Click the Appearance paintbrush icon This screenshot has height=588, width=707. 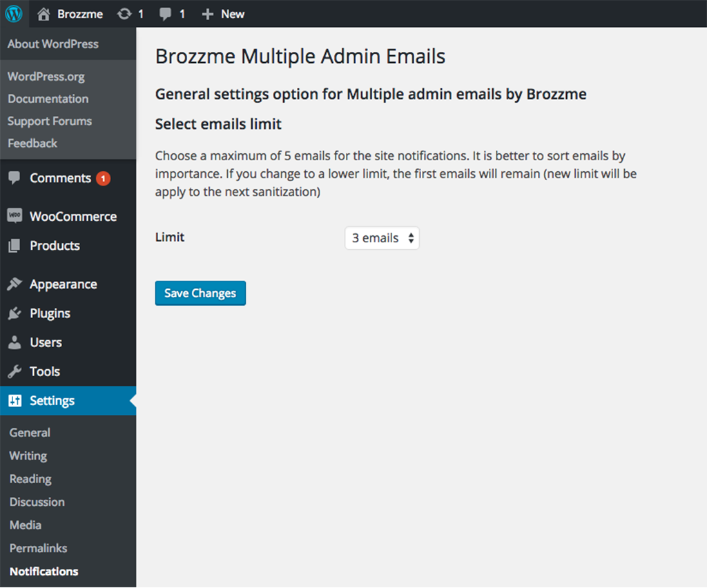pyautogui.click(x=14, y=284)
